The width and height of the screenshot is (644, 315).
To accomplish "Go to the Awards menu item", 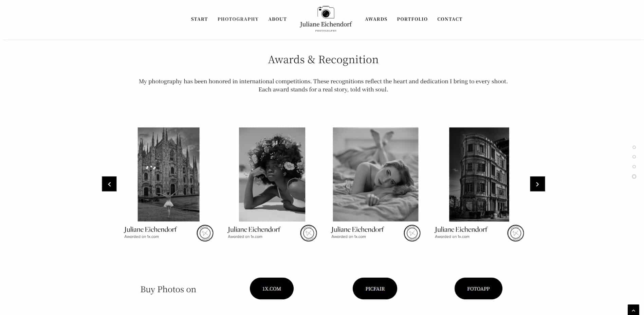I will (376, 19).
